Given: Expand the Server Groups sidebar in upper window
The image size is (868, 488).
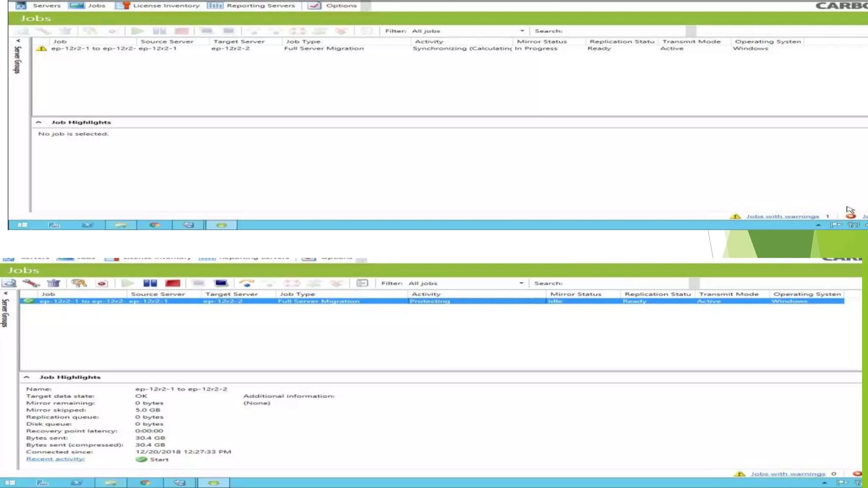Looking at the screenshot, I should pyautogui.click(x=18, y=41).
